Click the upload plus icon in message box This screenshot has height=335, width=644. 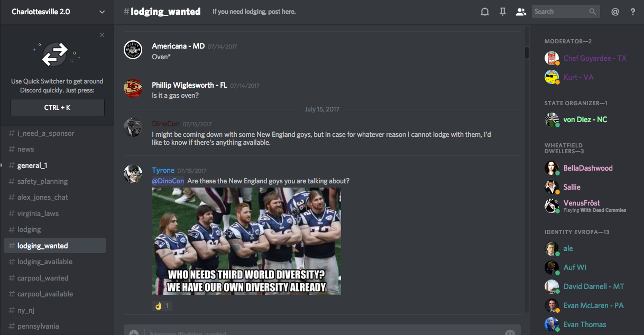tap(134, 333)
